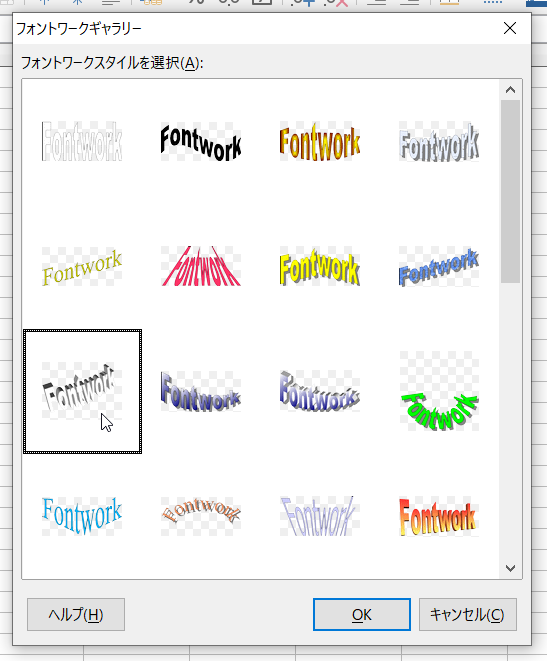The image size is (547, 661).
Task: Select the white outlined Fontwork style
Action: [82, 141]
